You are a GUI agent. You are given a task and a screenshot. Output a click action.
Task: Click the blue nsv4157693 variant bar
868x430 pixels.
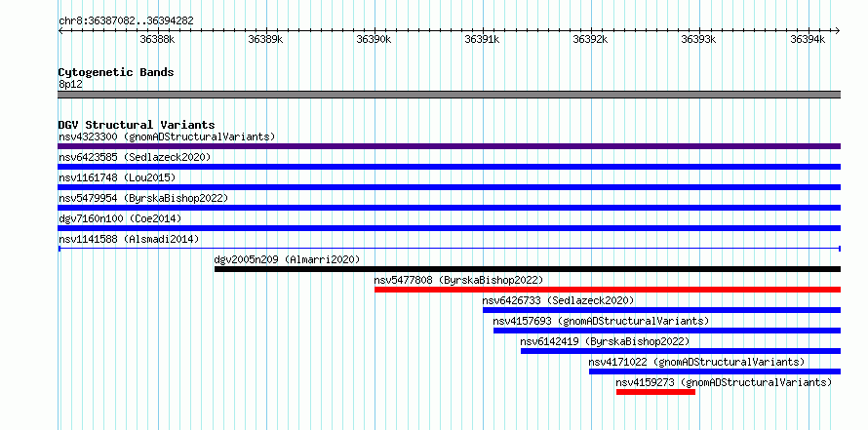(x=667, y=331)
